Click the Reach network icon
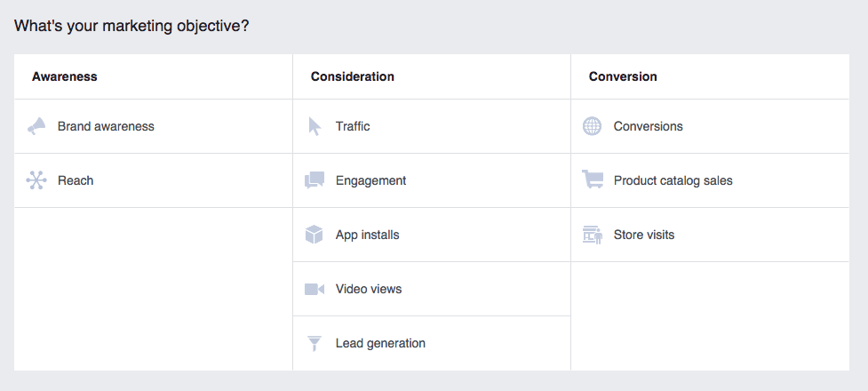 (x=36, y=181)
